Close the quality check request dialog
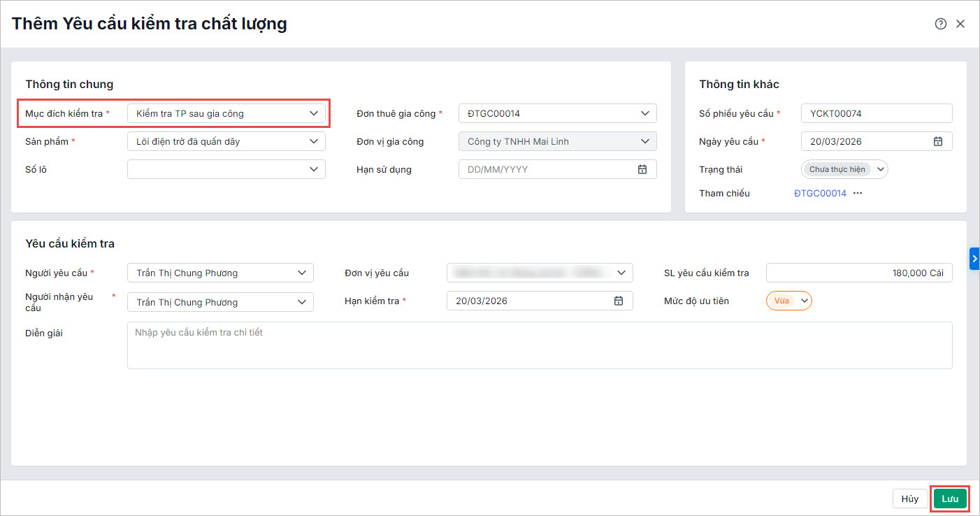Image resolution: width=980 pixels, height=516 pixels. pos(960,24)
